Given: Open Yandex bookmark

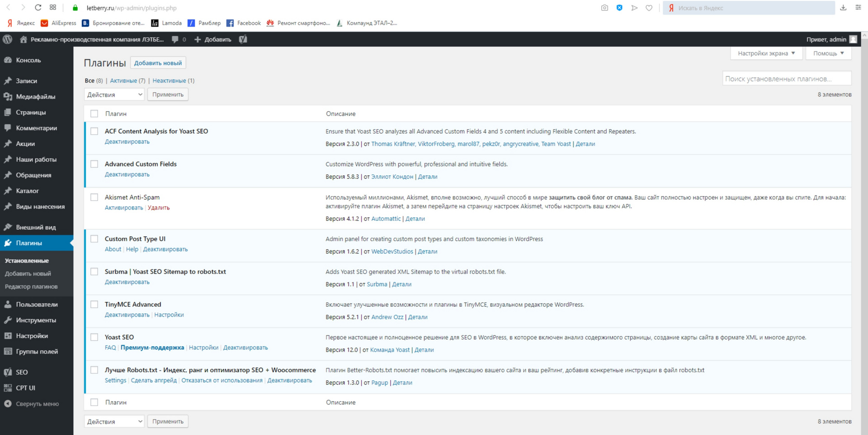Looking at the screenshot, I should [21, 23].
